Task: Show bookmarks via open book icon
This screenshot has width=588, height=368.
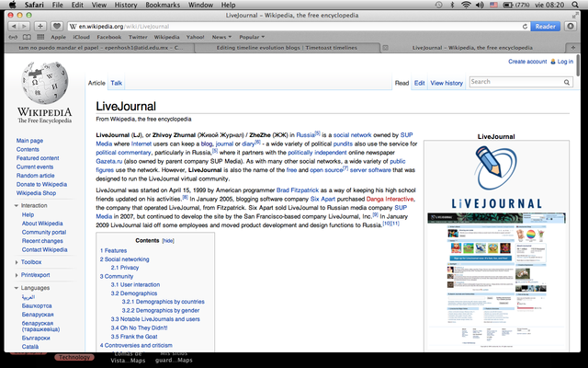Action: coord(27,37)
